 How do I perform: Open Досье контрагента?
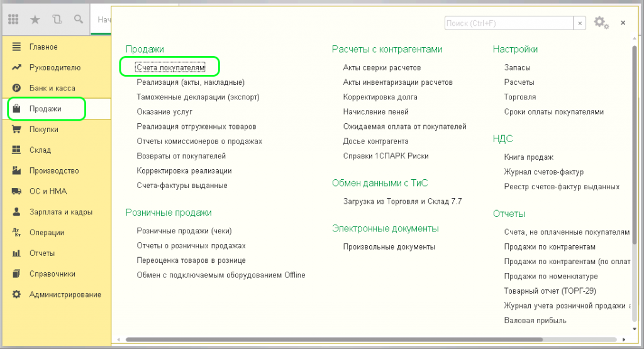point(376,141)
